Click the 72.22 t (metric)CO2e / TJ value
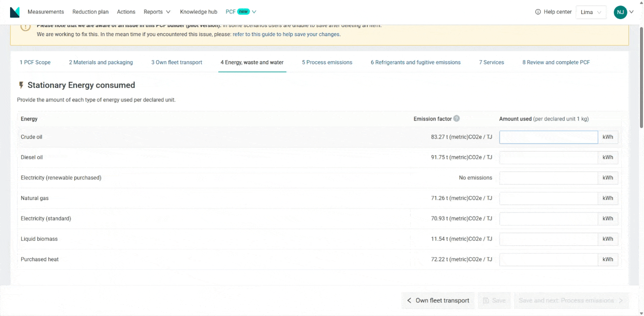Image resolution: width=644 pixels, height=316 pixels. (x=461, y=260)
